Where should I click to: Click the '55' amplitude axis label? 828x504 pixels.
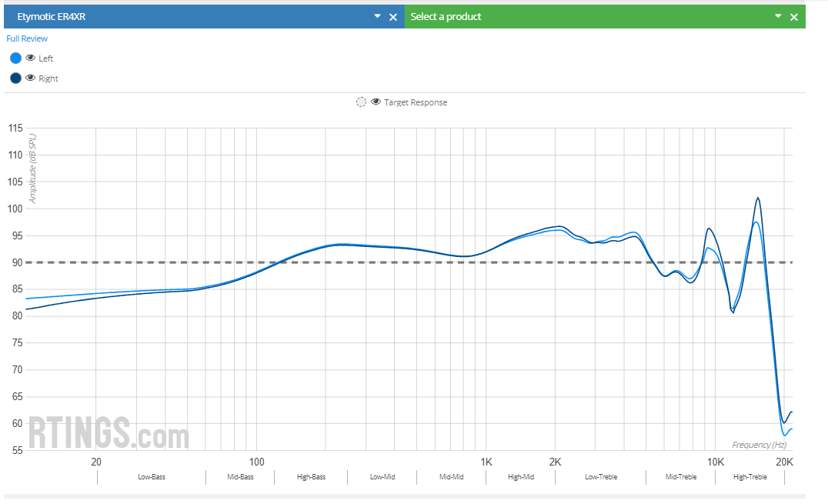18,450
